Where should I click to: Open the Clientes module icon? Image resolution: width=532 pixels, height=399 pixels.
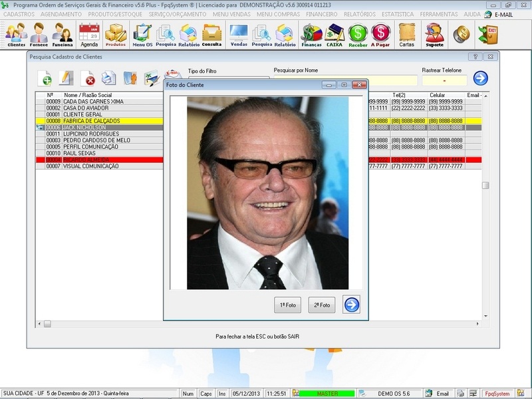pos(15,34)
